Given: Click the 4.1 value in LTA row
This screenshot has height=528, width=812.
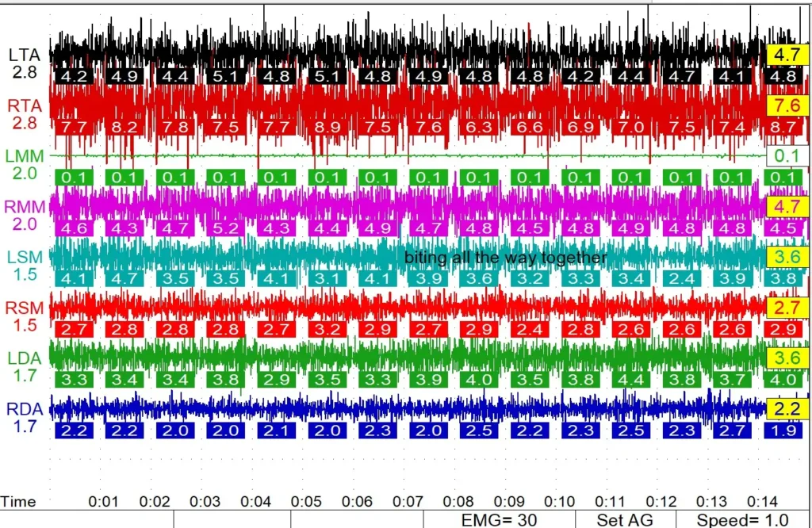Looking at the screenshot, I should tap(732, 77).
